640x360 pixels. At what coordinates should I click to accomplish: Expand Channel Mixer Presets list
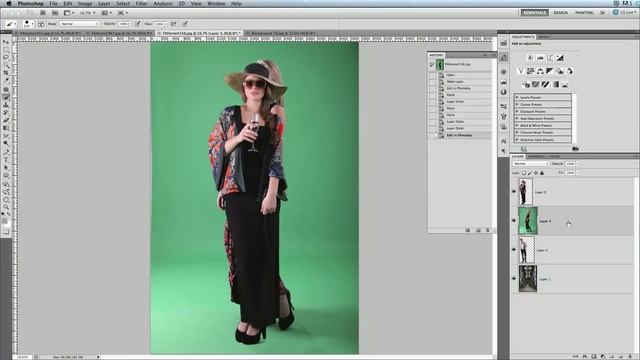[517, 132]
